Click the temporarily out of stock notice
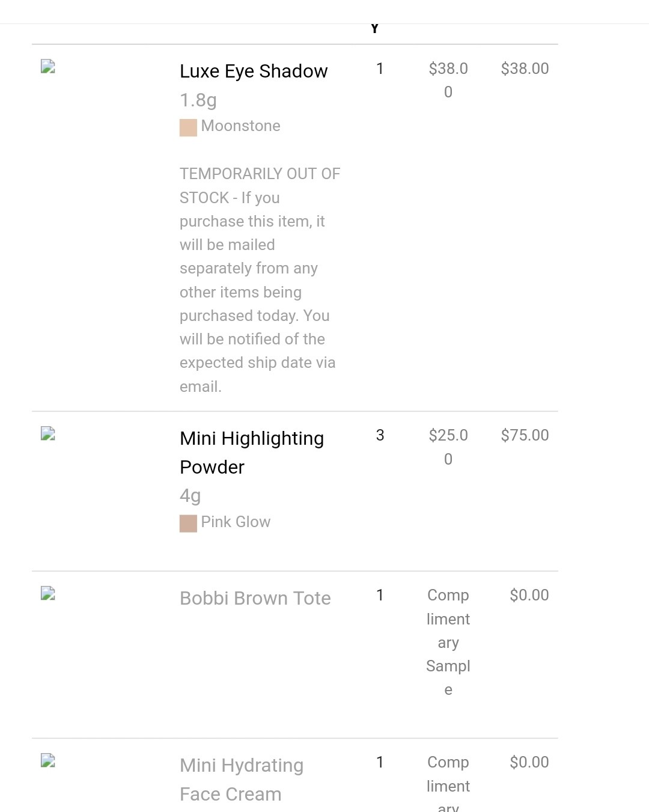Viewport: 649px width, 812px height. point(260,280)
